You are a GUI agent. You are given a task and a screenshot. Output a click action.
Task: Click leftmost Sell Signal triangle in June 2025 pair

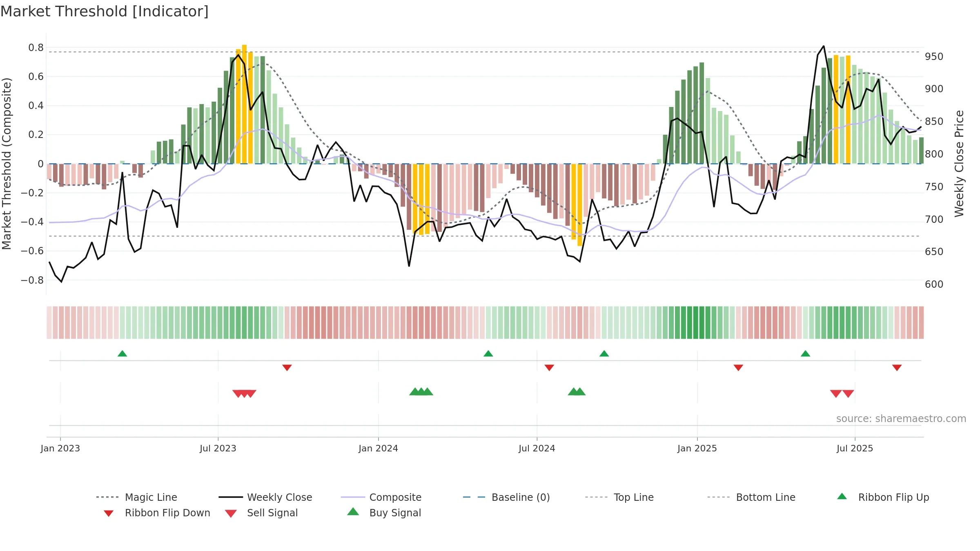836,393
